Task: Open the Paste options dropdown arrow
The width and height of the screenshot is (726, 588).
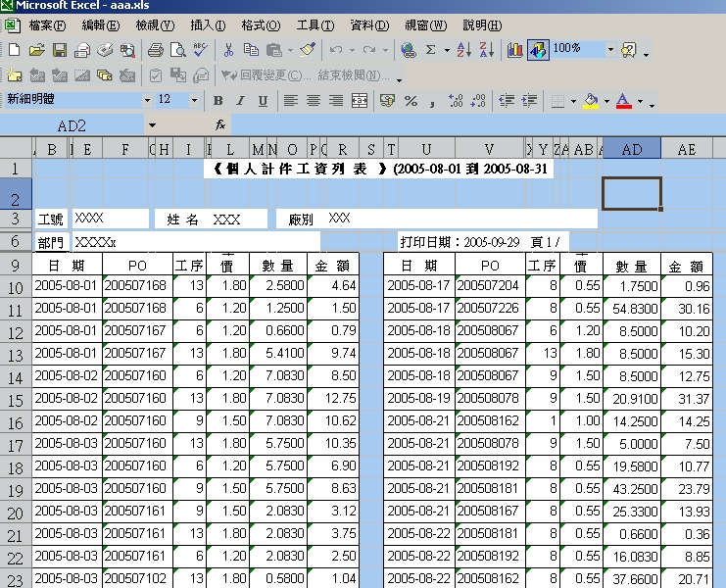Action: [x=290, y=50]
